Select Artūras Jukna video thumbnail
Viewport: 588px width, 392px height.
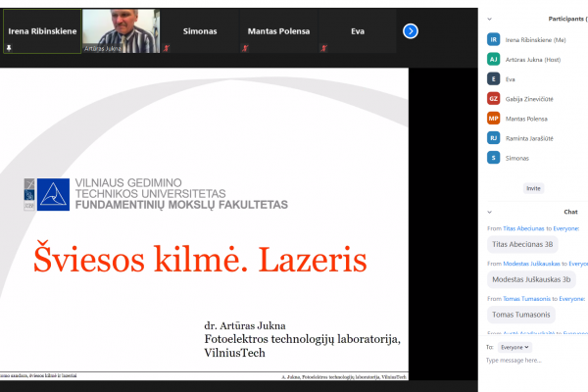click(122, 31)
